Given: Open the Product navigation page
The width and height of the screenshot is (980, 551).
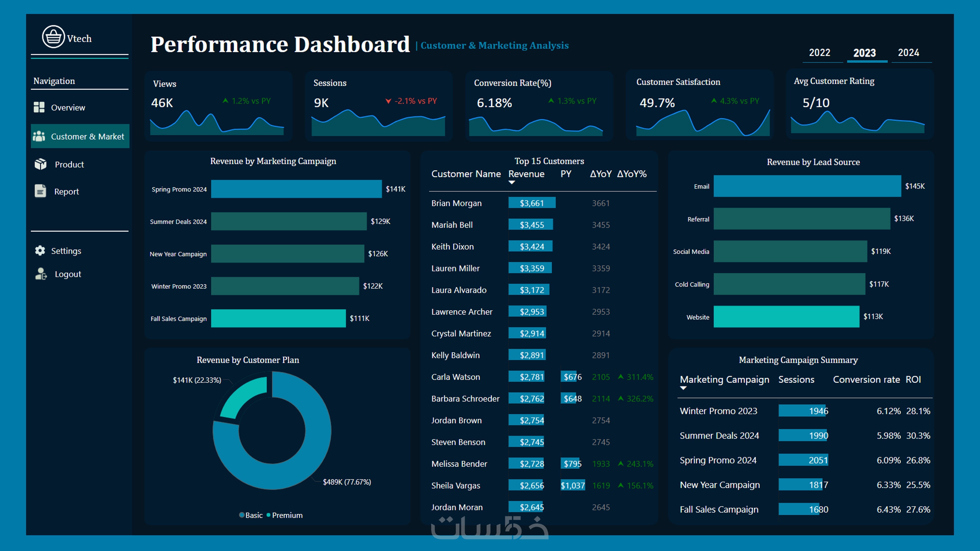Looking at the screenshot, I should coord(69,165).
